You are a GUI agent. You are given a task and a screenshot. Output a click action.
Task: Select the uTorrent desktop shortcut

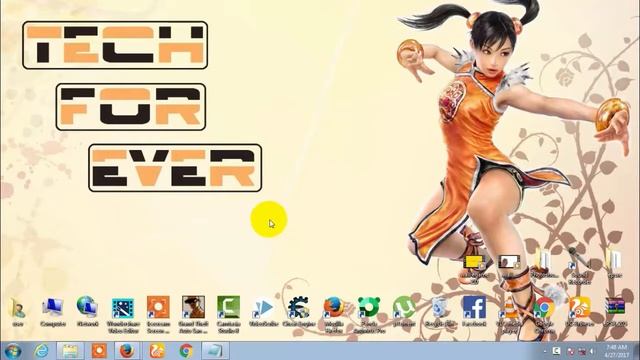click(404, 312)
